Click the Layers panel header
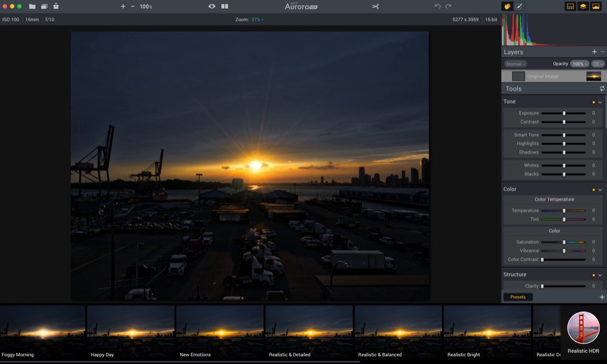Image resolution: width=607 pixels, height=364 pixels. click(x=554, y=52)
